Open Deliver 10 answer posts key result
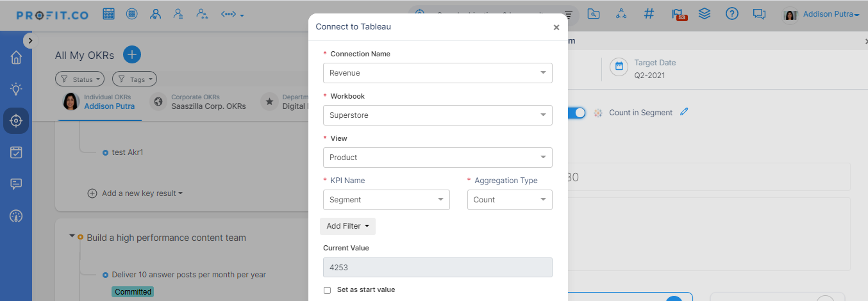The width and height of the screenshot is (868, 301). coord(188,275)
